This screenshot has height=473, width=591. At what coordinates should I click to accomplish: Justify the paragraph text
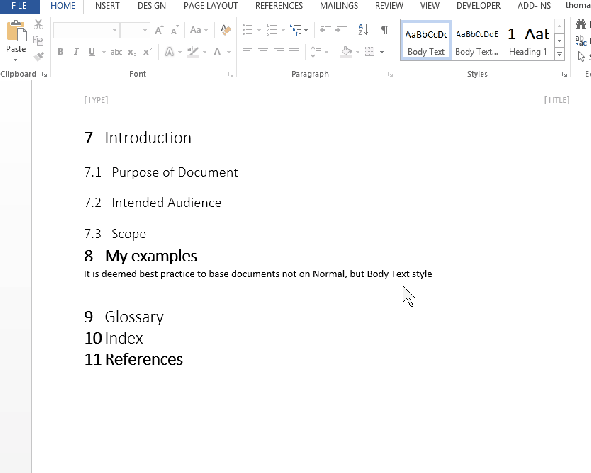(294, 50)
